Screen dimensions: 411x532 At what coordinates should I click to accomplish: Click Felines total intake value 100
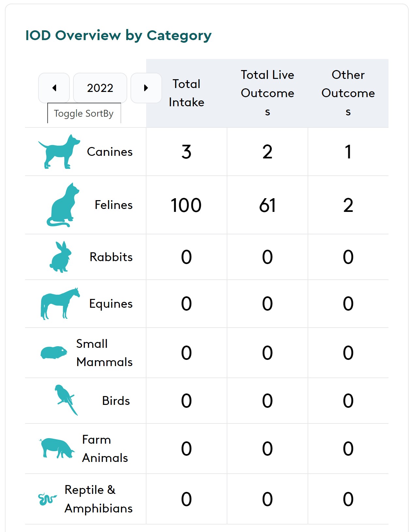[186, 205]
